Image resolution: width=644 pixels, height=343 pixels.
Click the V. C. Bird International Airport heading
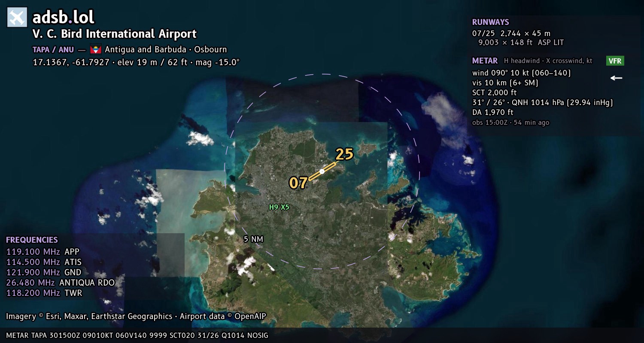point(115,34)
